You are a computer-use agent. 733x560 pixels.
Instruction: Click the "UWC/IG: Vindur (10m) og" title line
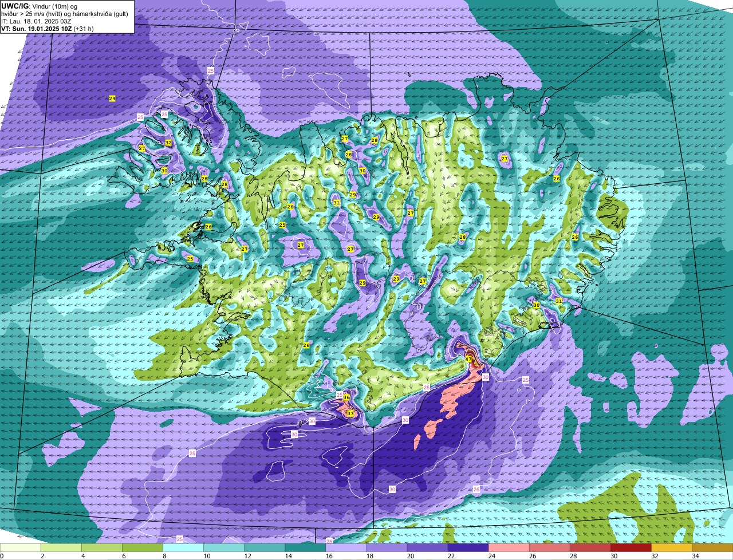(40, 6)
